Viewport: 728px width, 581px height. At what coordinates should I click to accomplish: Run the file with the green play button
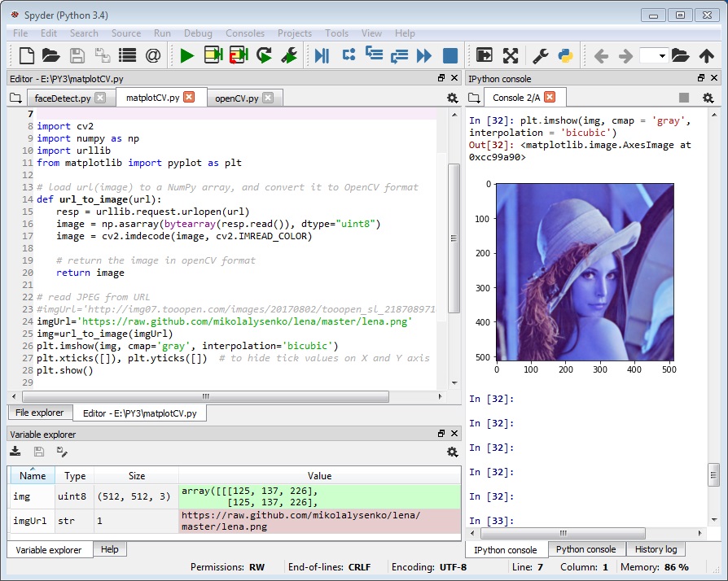(187, 55)
